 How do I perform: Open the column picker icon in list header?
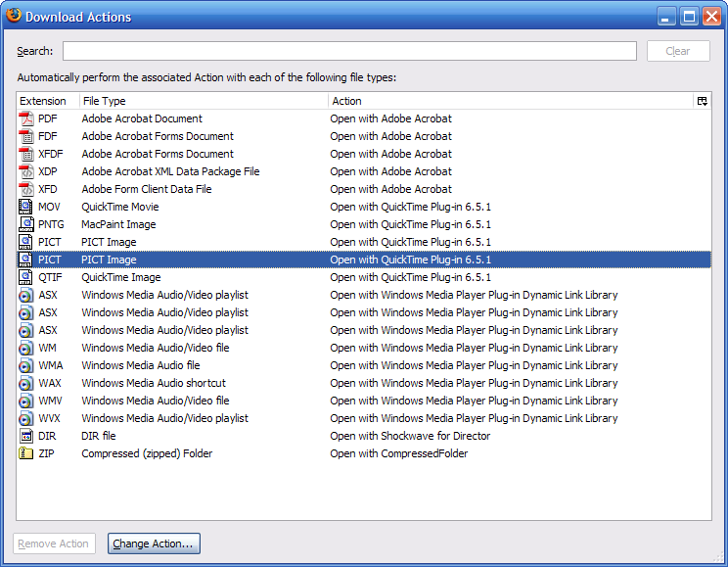point(702,101)
